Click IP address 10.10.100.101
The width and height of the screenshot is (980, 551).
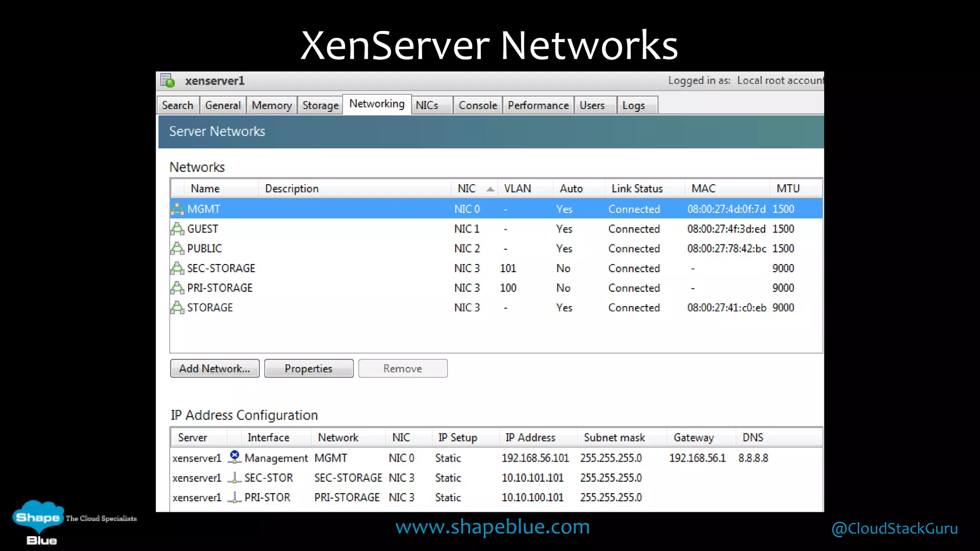(x=533, y=497)
